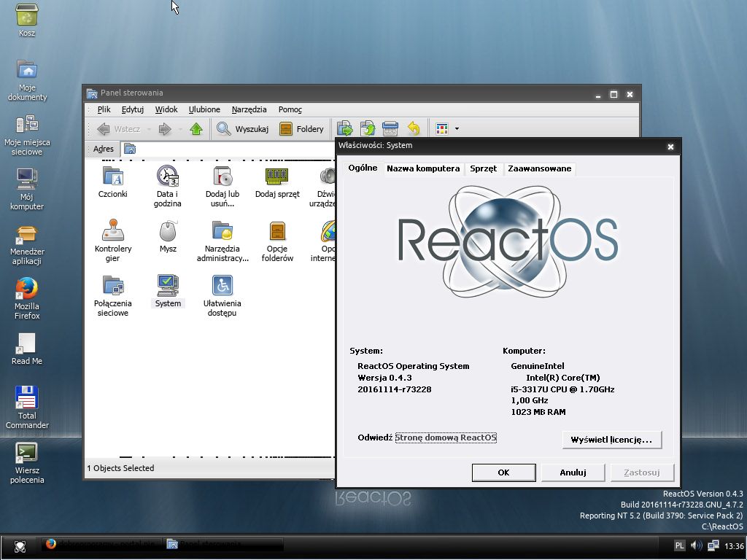Open the Edytuj menu
747x560 pixels.
(133, 109)
